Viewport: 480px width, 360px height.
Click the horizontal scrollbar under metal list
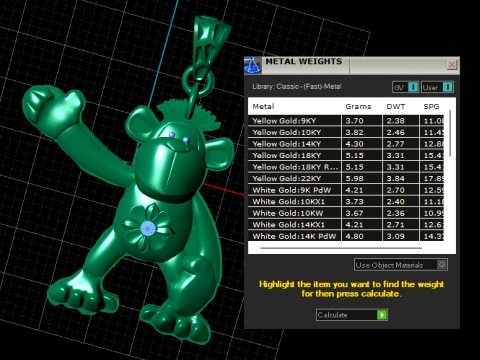coord(341,248)
